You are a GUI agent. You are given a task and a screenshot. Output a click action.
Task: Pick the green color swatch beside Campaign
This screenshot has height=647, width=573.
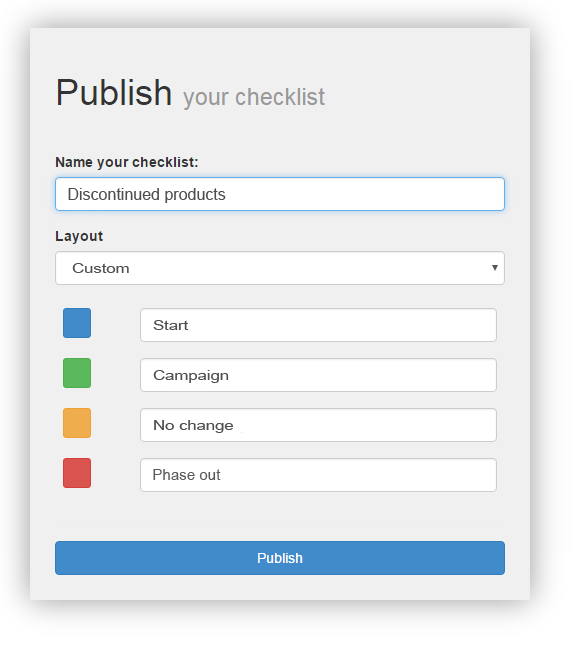[77, 373]
